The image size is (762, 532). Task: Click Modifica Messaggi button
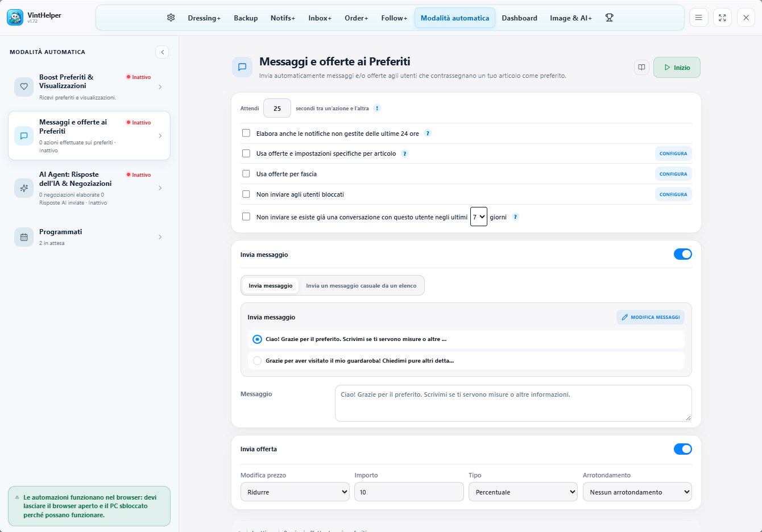[x=651, y=317]
